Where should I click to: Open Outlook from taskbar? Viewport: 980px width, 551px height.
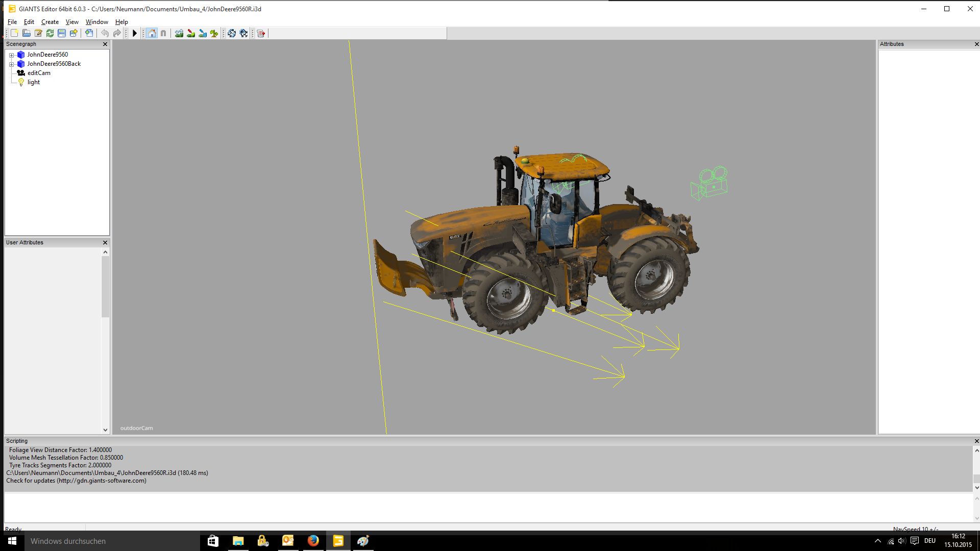[x=288, y=541]
